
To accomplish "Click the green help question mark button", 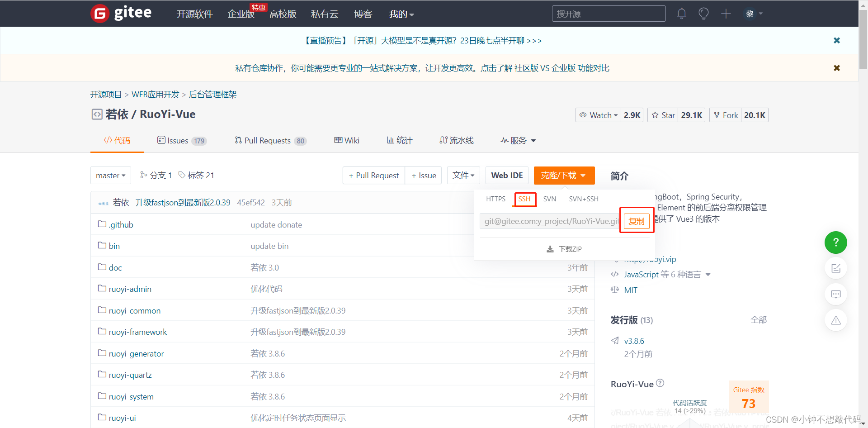I will pos(836,243).
